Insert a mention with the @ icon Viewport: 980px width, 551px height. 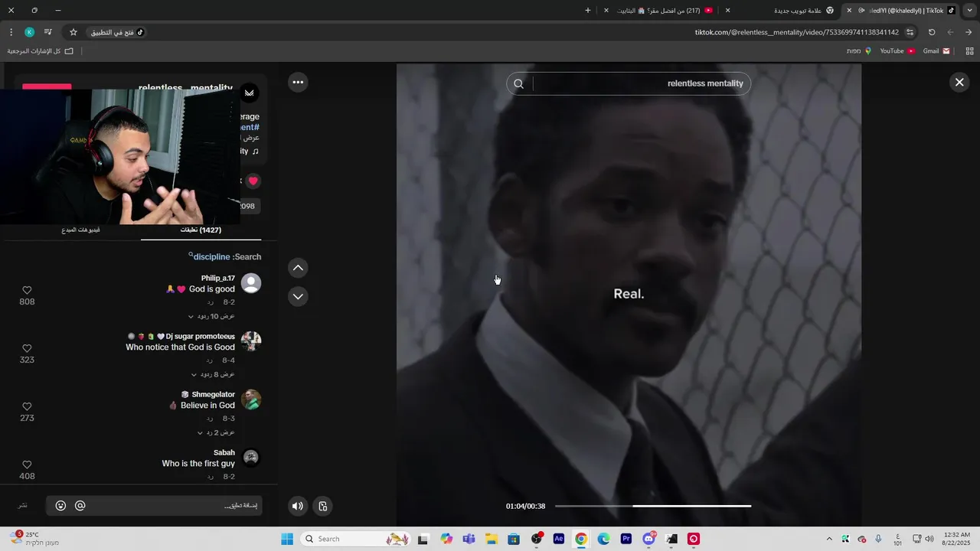[80, 506]
